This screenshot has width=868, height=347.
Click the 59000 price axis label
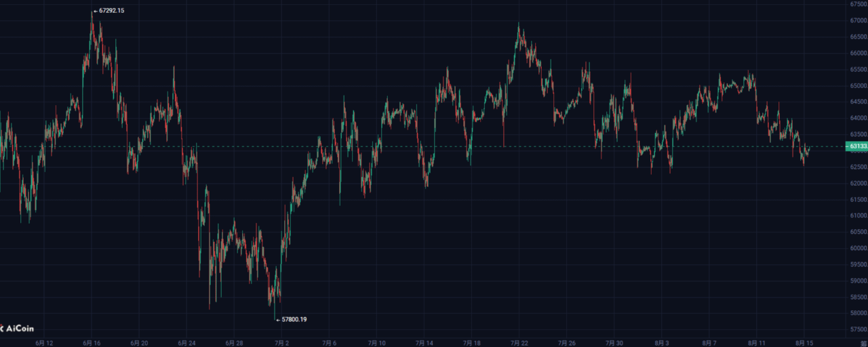(859, 281)
